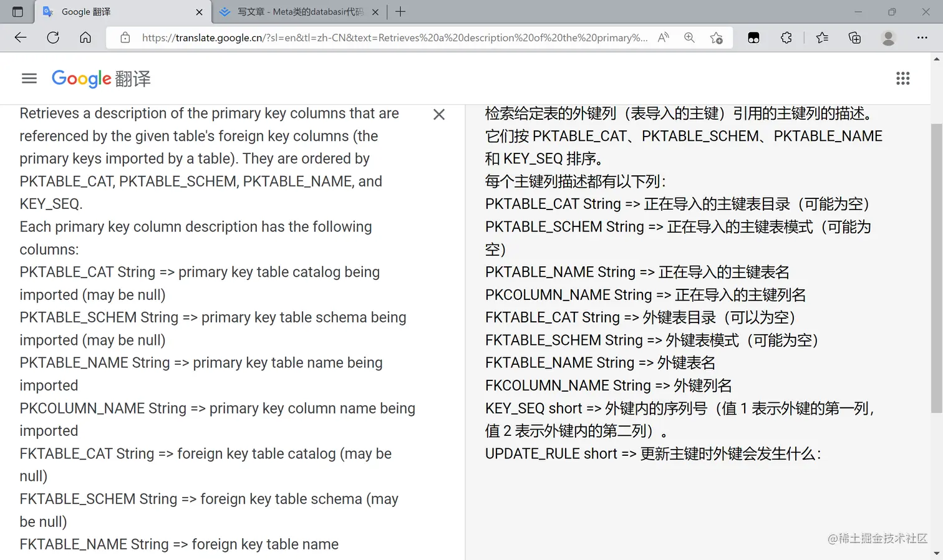The height and width of the screenshot is (560, 943).
Task: Open the browser tab actions menu icon
Action: pyautogui.click(x=17, y=12)
